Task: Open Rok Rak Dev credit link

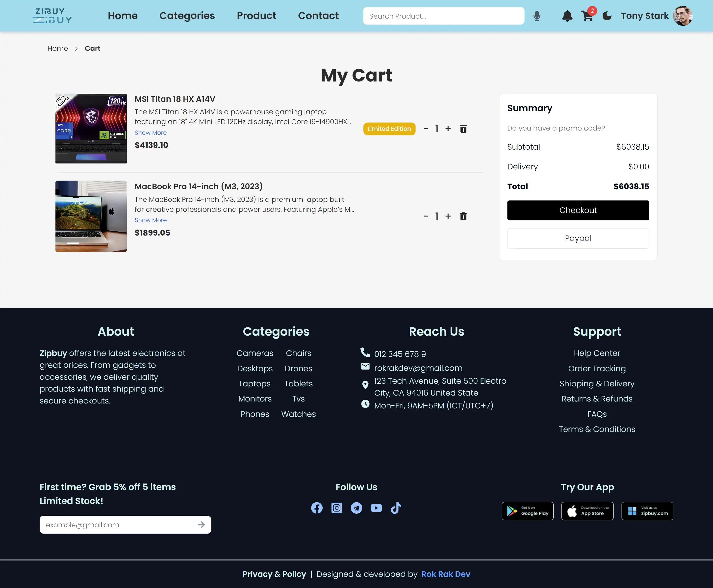Action: pyautogui.click(x=446, y=574)
